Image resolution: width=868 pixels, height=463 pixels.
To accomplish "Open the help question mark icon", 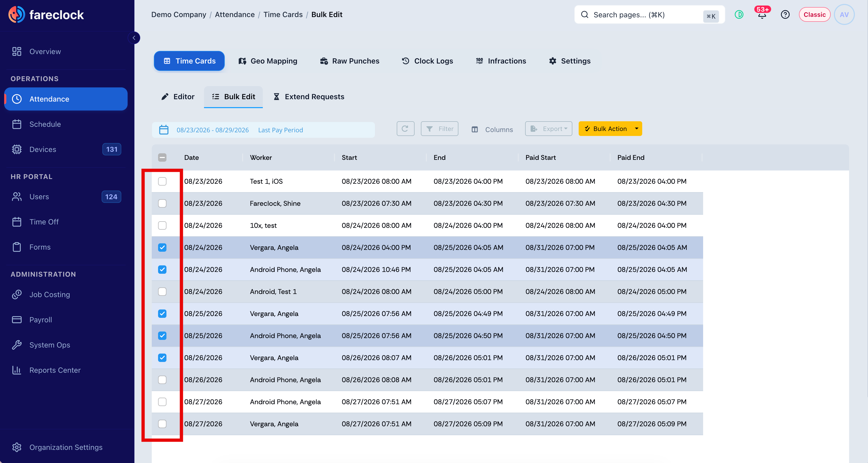I will pos(785,15).
